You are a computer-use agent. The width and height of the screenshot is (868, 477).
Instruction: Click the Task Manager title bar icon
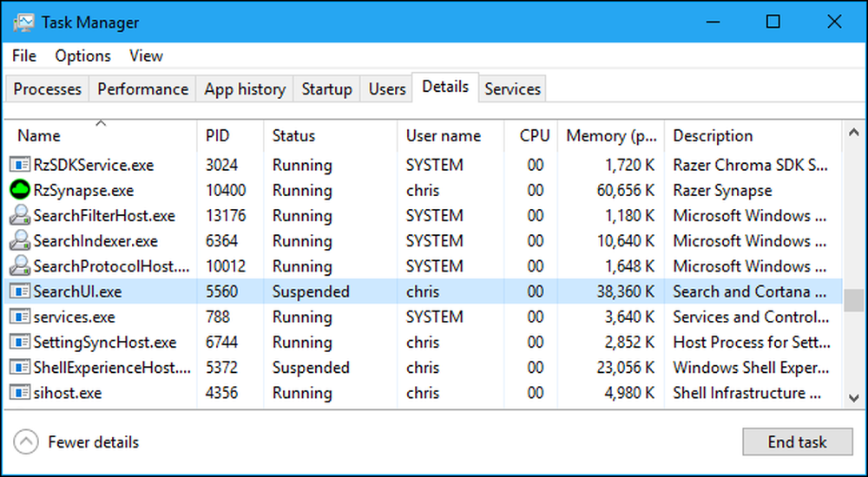point(23,23)
